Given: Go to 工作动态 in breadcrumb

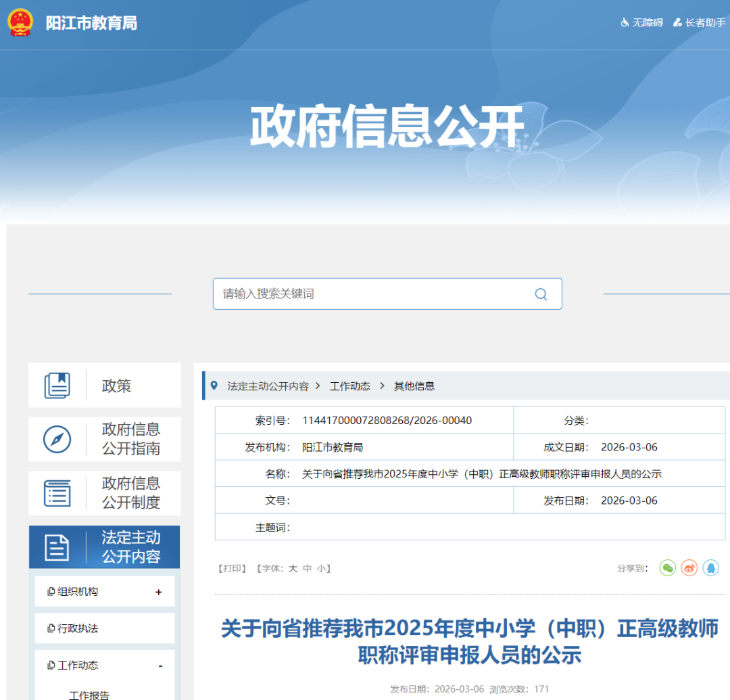Looking at the screenshot, I should [x=350, y=386].
